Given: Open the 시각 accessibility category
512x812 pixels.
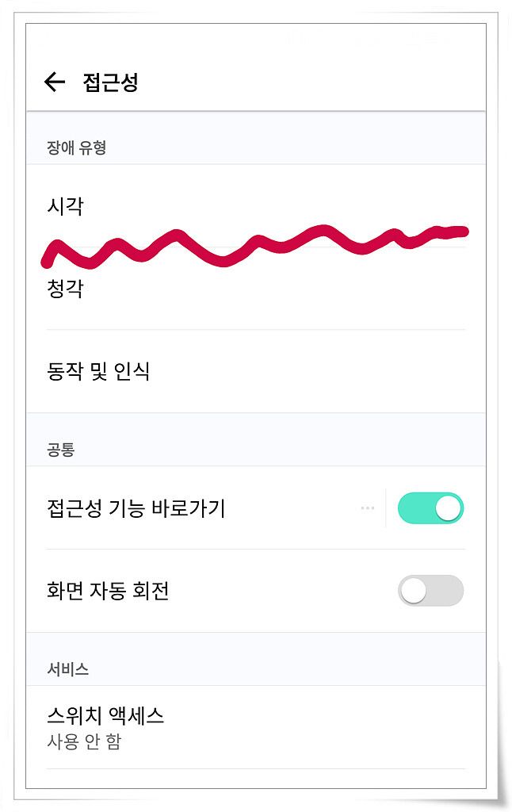Looking at the screenshot, I should (x=256, y=206).
